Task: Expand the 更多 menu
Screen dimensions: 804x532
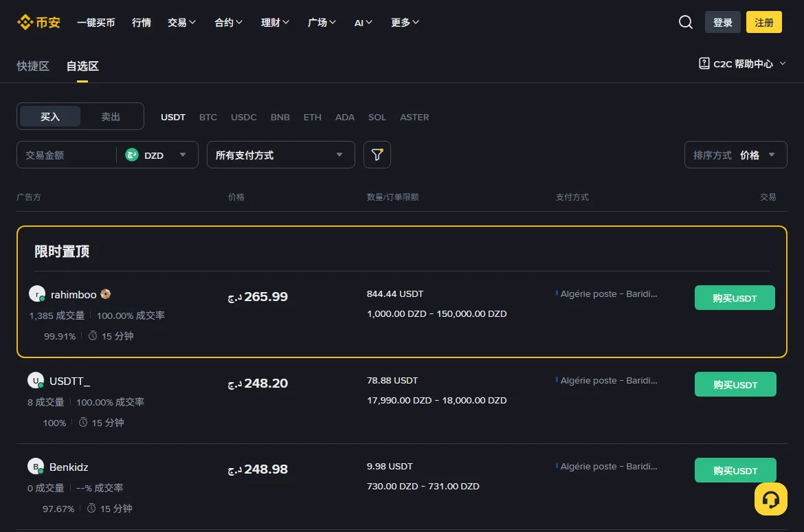Action: click(405, 23)
